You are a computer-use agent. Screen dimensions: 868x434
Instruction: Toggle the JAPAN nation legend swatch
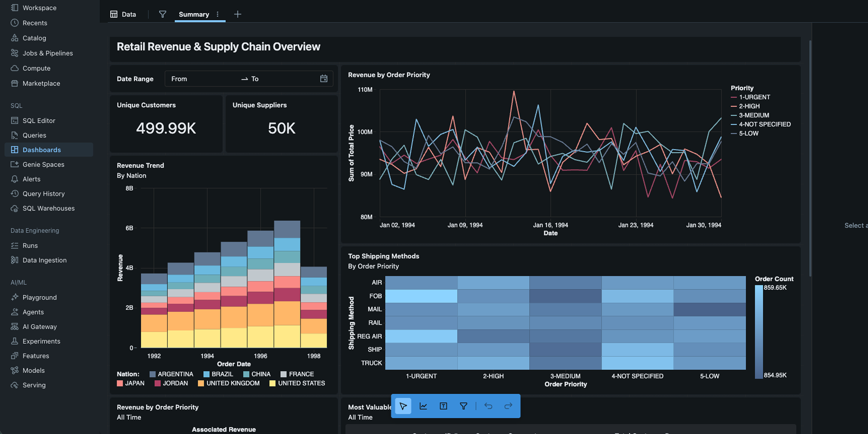click(120, 383)
